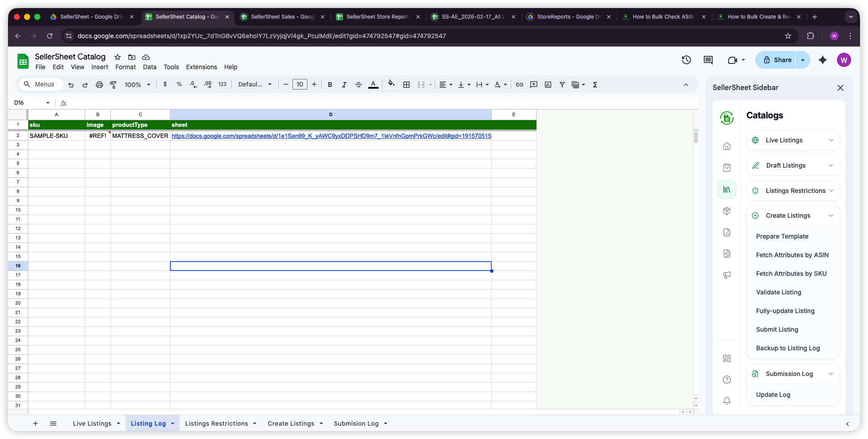
Task: Open the font size dropdown
Action: 300,84
